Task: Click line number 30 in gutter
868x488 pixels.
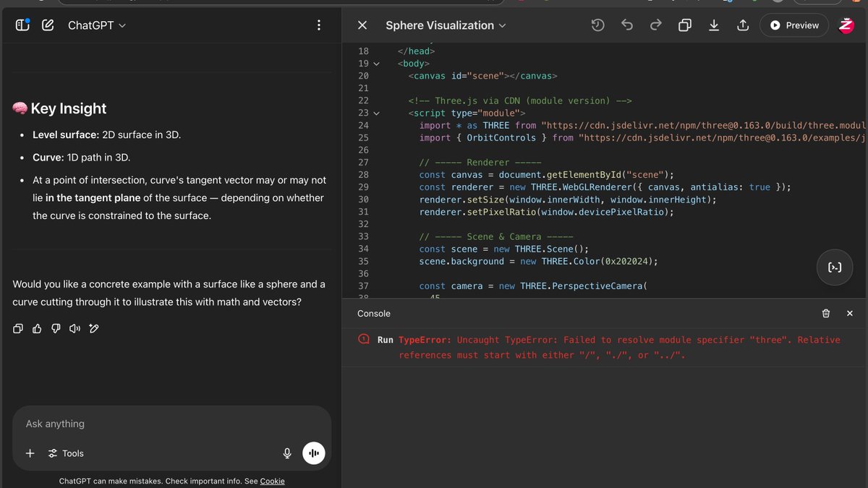Action: coord(363,200)
